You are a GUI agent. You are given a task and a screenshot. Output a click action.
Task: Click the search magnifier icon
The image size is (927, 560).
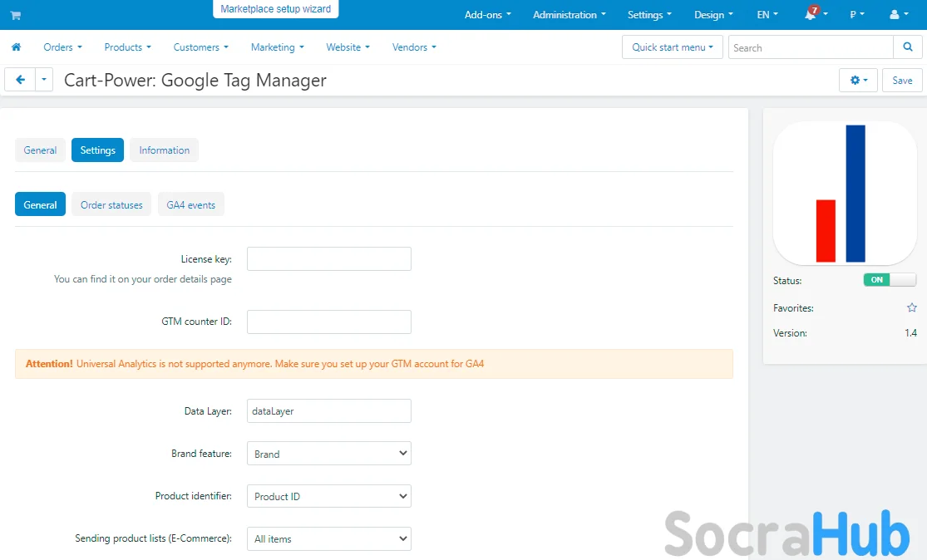click(907, 47)
